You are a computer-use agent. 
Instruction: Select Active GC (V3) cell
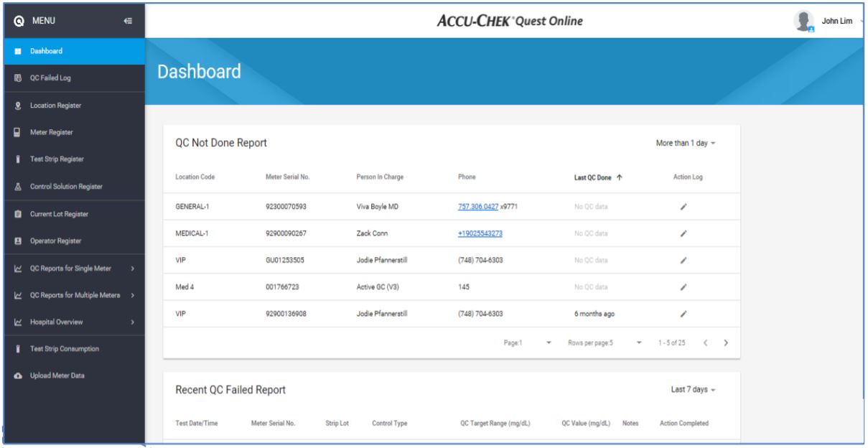(x=378, y=286)
